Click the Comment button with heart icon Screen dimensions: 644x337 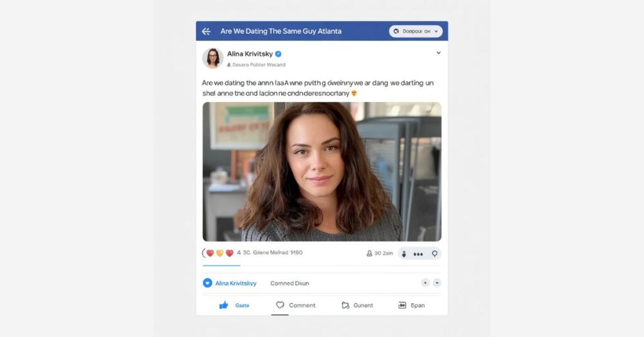[x=296, y=305]
